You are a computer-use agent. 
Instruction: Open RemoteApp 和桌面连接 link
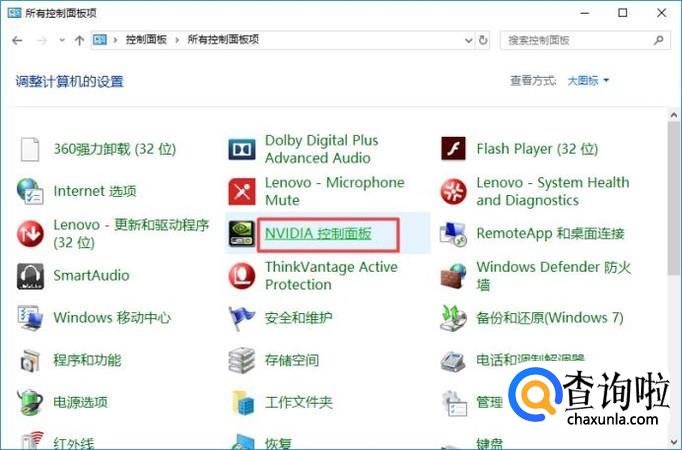pos(551,233)
